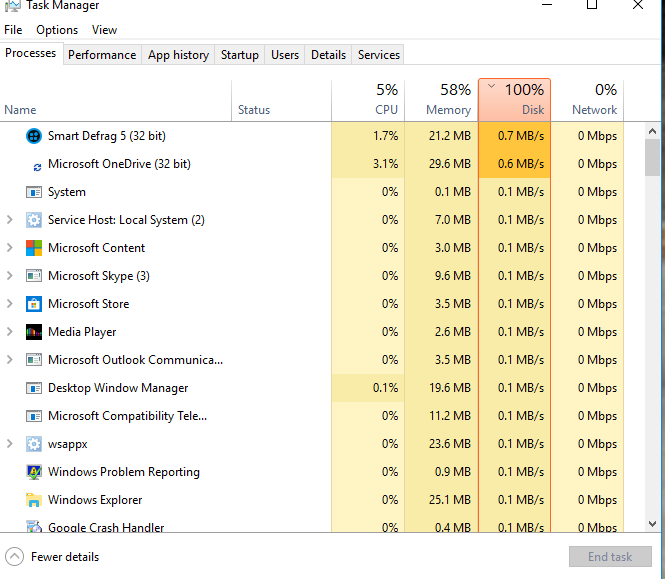This screenshot has width=665, height=579.
Task: Click the Microsoft Skype process icon
Action: click(34, 276)
